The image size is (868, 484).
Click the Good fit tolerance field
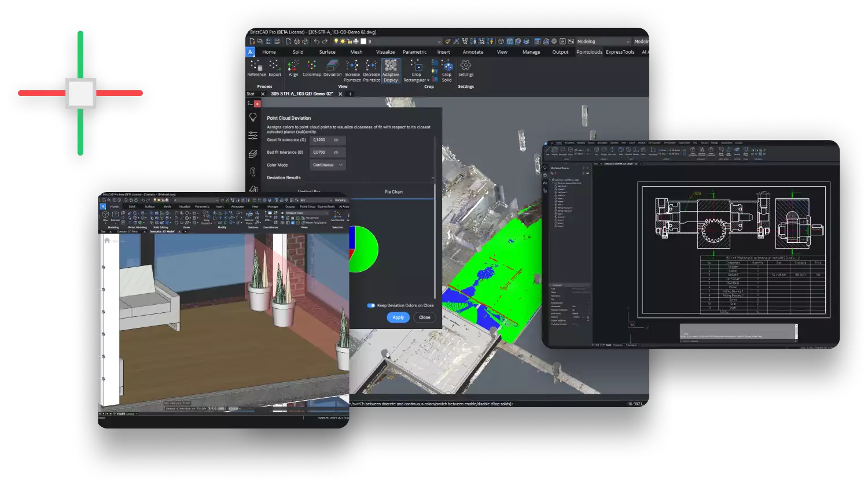point(328,140)
